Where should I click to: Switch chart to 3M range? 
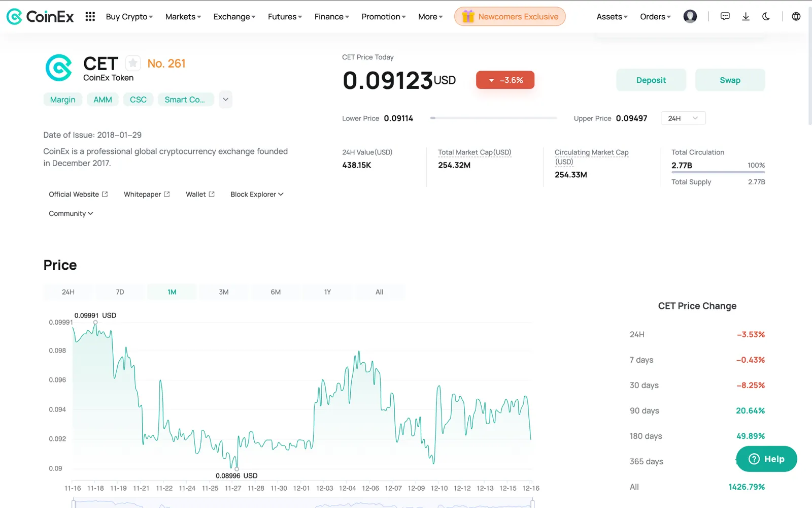pyautogui.click(x=224, y=292)
